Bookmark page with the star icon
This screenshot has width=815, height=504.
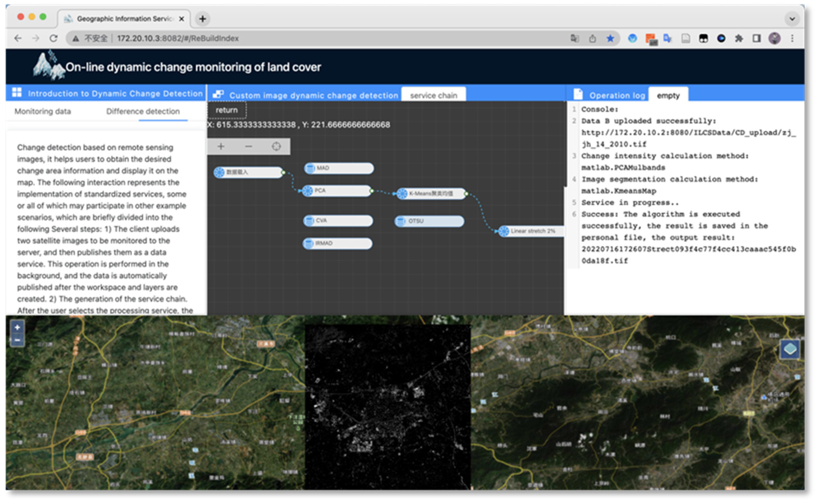click(x=610, y=38)
